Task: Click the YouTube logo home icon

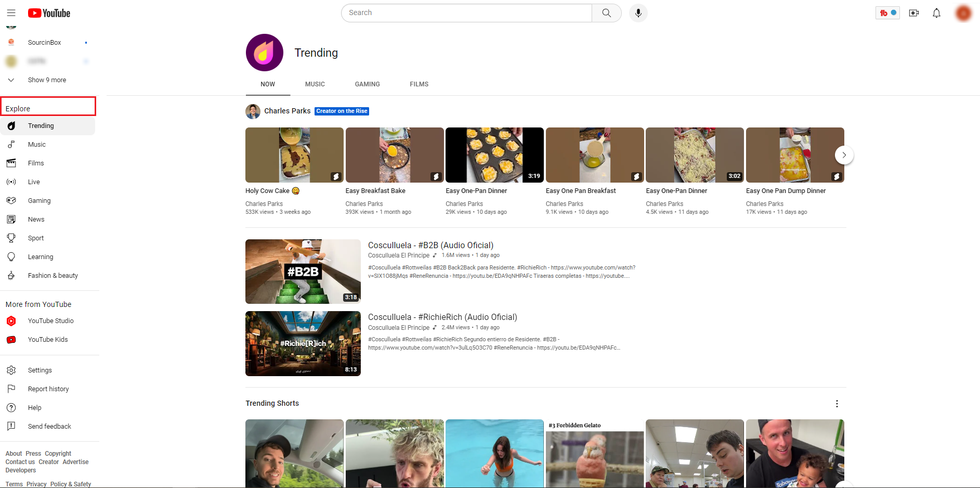Action: tap(49, 13)
